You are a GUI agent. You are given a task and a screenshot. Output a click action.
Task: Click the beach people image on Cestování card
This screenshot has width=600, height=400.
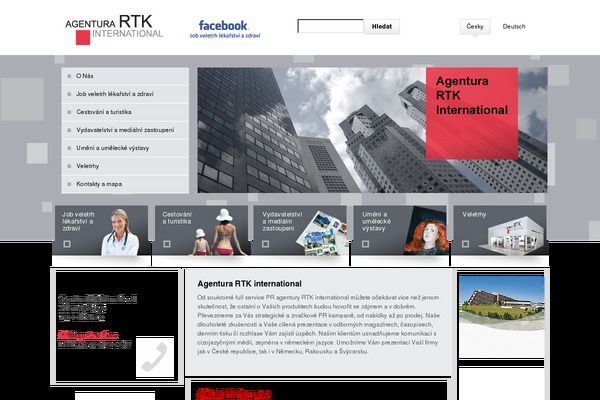[x=218, y=232]
